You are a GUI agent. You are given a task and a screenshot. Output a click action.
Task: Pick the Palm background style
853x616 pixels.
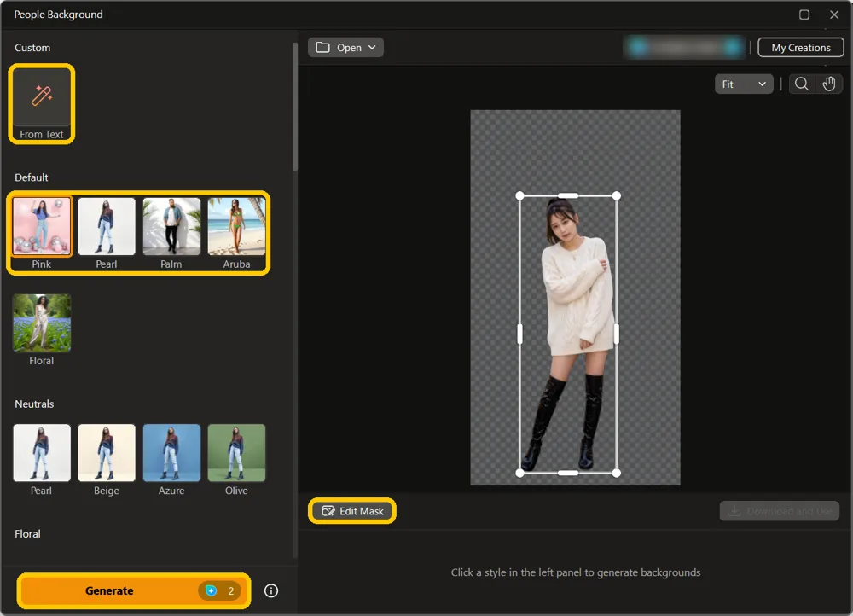171,226
